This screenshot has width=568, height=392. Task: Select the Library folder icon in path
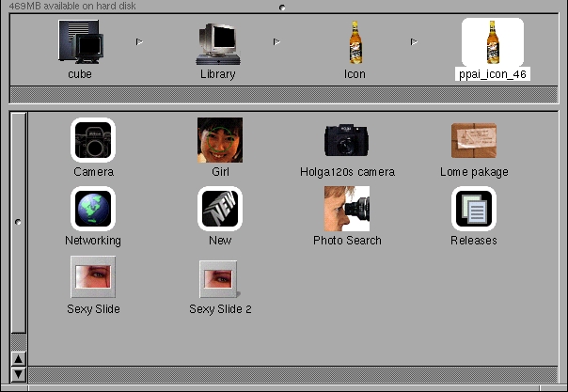tap(217, 43)
